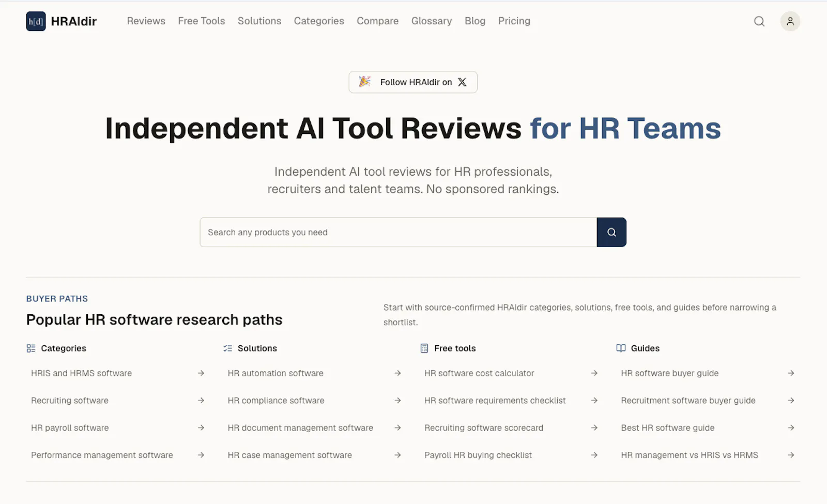The image size is (827, 504).
Task: Click the Guides book icon
Action: coord(621,348)
